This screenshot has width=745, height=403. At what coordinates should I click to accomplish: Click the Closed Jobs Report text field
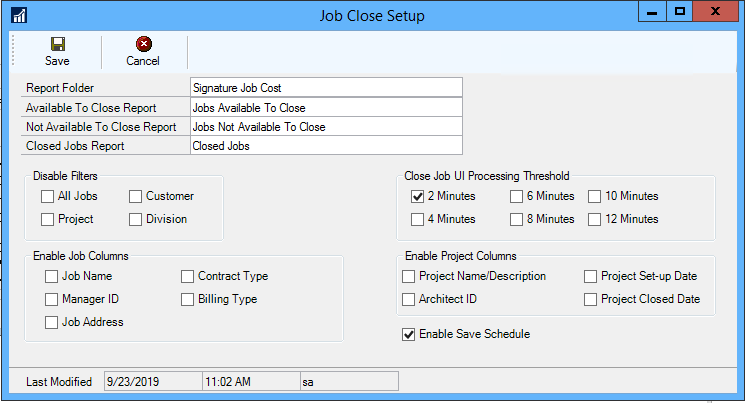tap(325, 146)
